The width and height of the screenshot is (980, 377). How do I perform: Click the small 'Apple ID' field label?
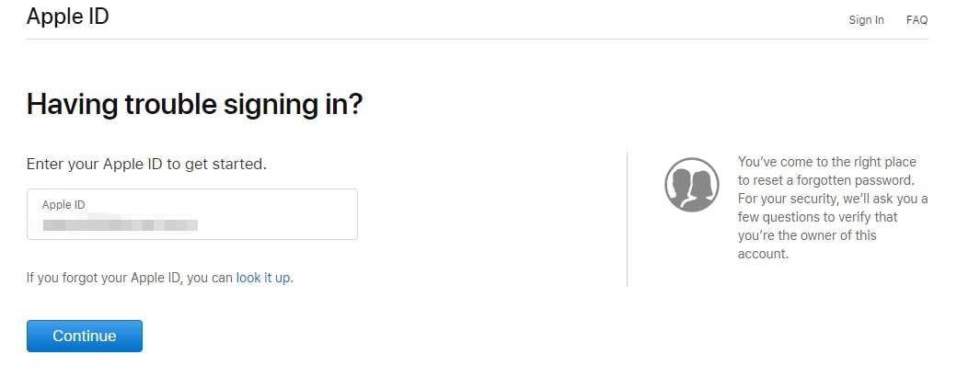click(x=63, y=204)
